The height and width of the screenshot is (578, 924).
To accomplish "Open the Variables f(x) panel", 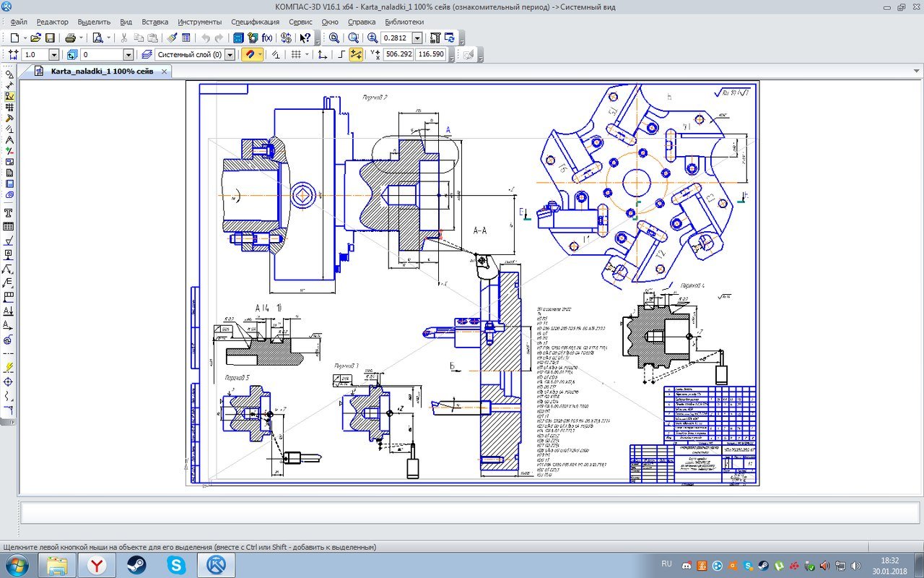I will pyautogui.click(x=267, y=38).
